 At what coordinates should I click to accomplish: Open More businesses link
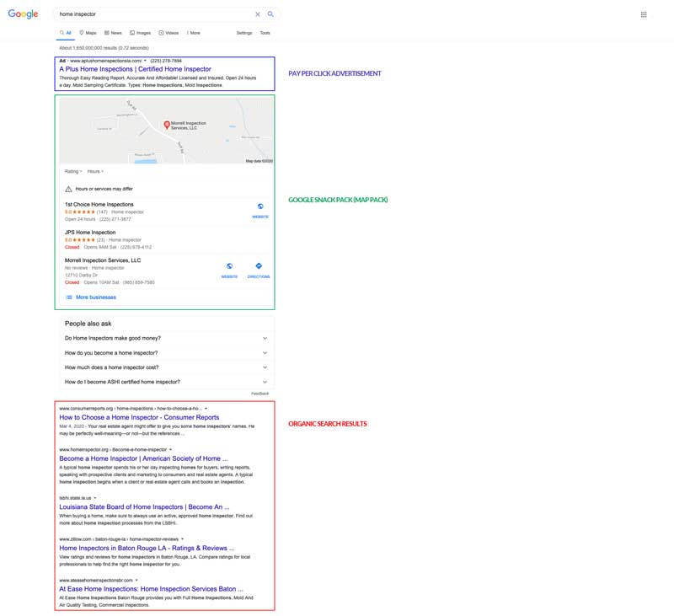click(x=96, y=297)
